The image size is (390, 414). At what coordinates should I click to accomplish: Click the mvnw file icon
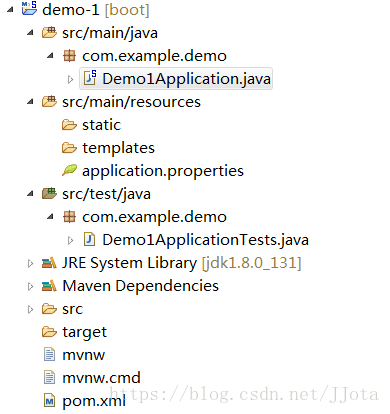point(49,354)
